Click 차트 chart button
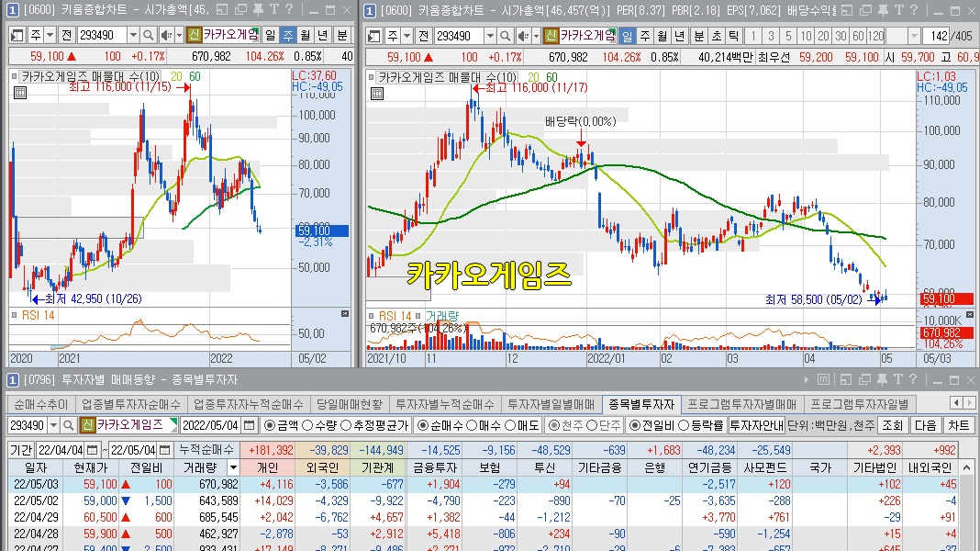The image size is (980, 551). tap(958, 425)
